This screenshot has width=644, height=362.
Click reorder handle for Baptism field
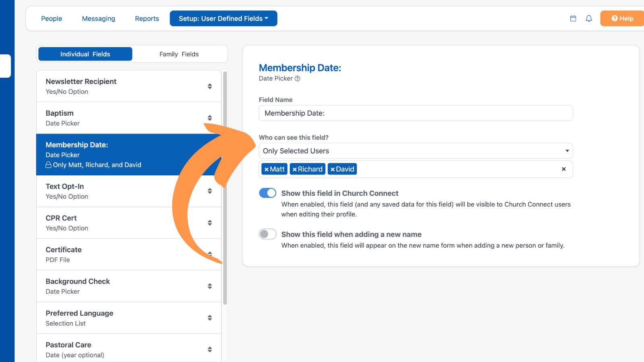coord(210,118)
